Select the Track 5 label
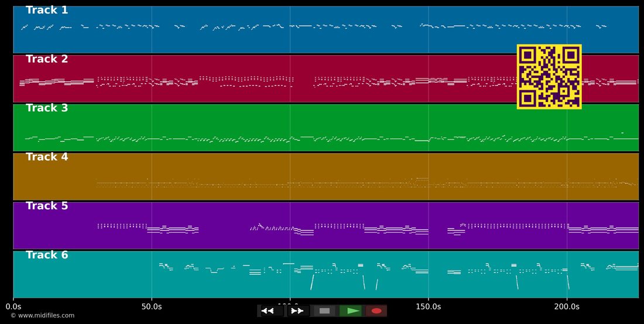 point(47,206)
